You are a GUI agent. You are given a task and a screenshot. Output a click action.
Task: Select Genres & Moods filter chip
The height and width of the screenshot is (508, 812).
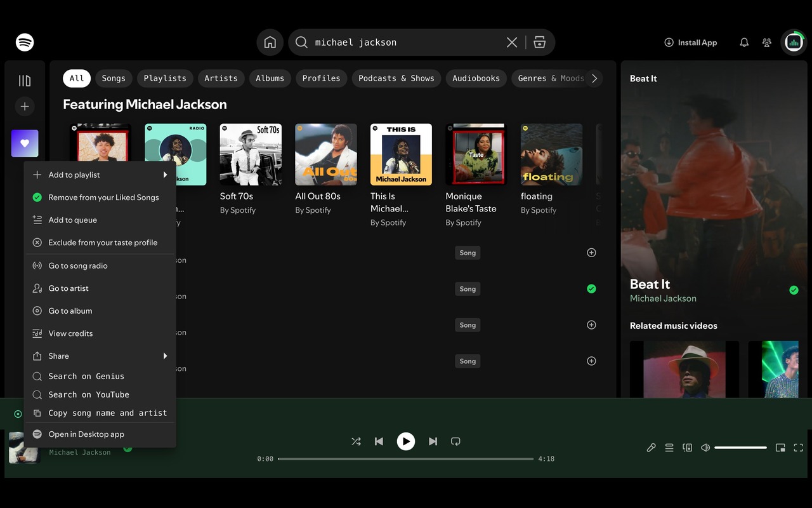pyautogui.click(x=549, y=78)
